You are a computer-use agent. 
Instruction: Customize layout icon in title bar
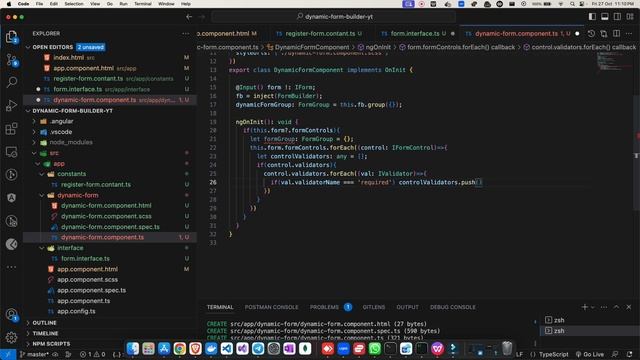click(630, 17)
